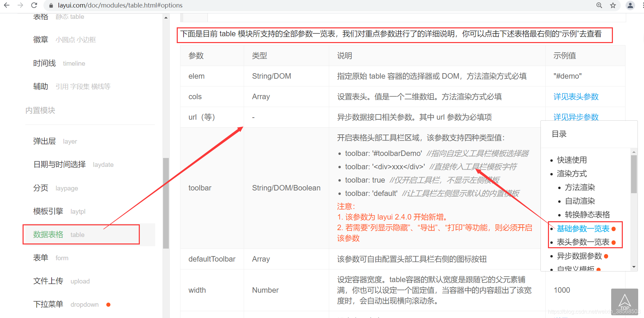This screenshot has width=644, height=318.
Task: Open the browser profile avatar
Action: coord(630,5)
